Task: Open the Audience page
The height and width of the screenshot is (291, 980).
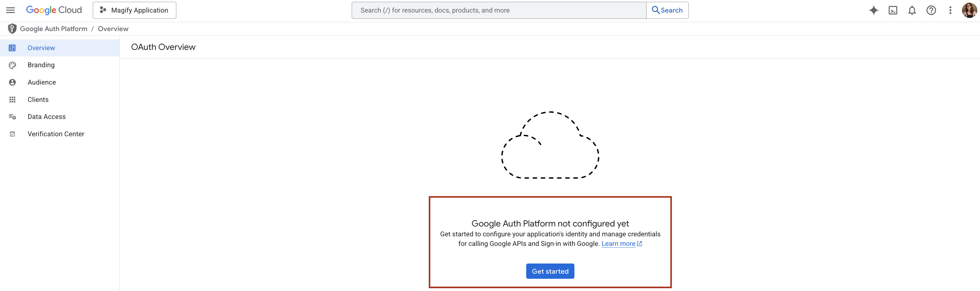Action: [x=42, y=82]
